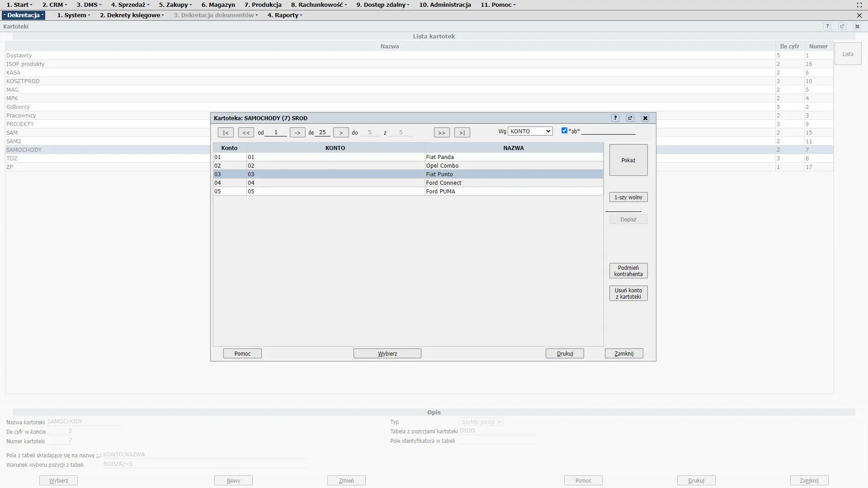Click the help question-mark icon in SAMOCHODY dialog
This screenshot has height=488, width=868.
(615, 118)
